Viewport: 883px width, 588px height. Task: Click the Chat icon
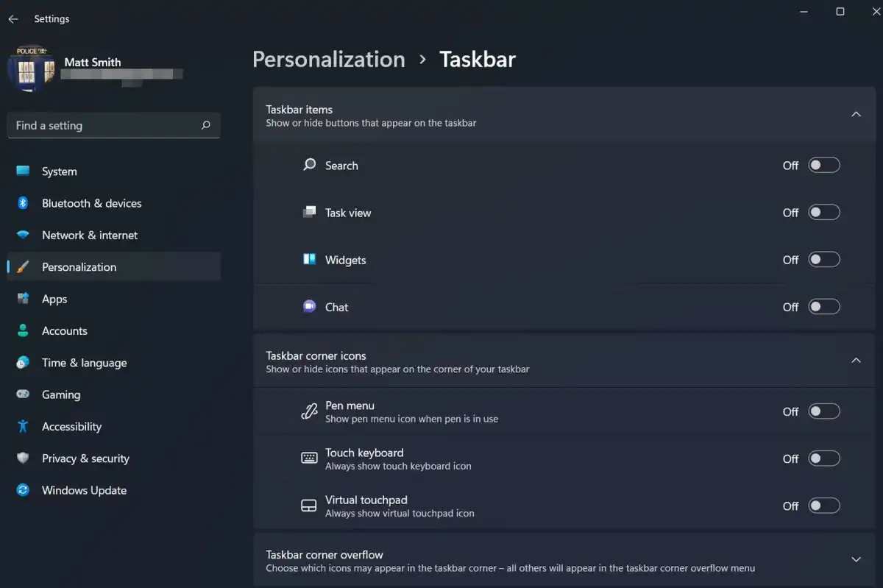click(309, 306)
